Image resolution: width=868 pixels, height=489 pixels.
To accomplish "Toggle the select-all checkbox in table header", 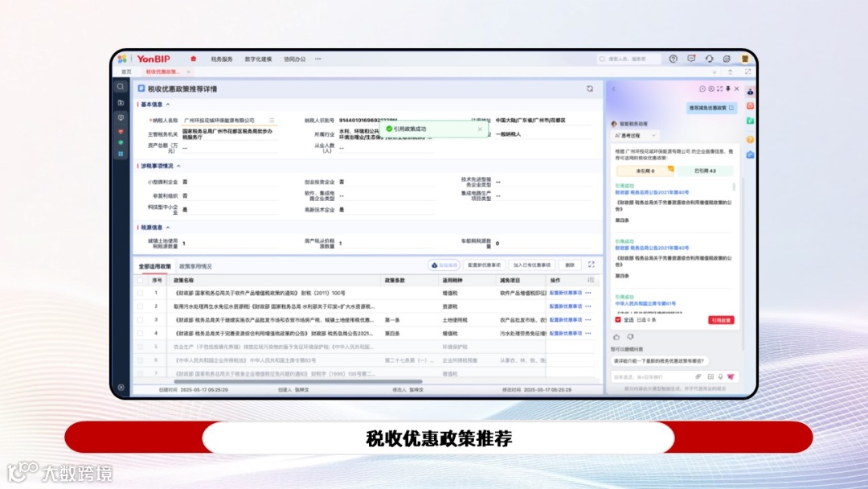I will tap(140, 280).
